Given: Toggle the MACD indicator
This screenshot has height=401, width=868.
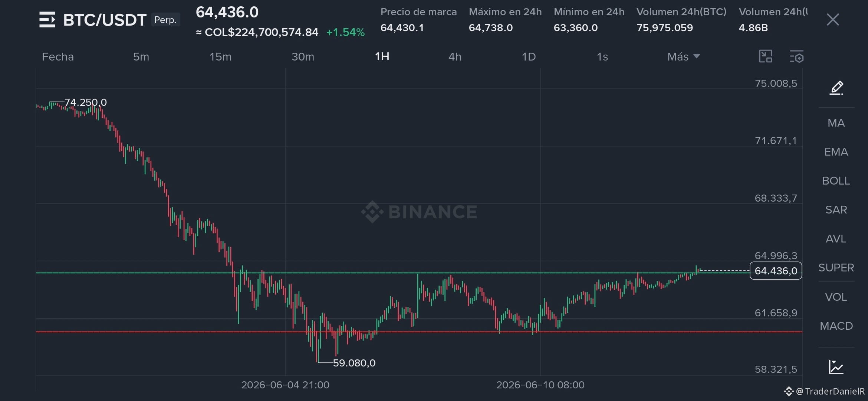Looking at the screenshot, I should [x=836, y=326].
